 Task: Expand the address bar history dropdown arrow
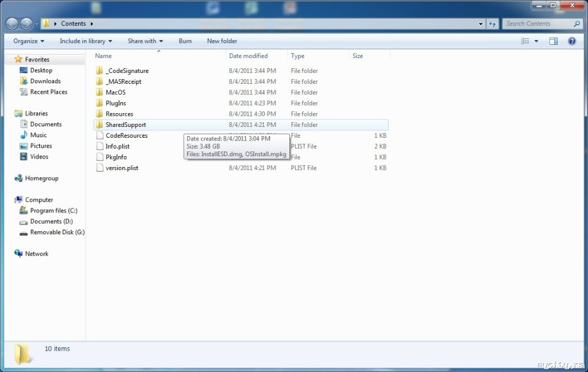point(481,24)
